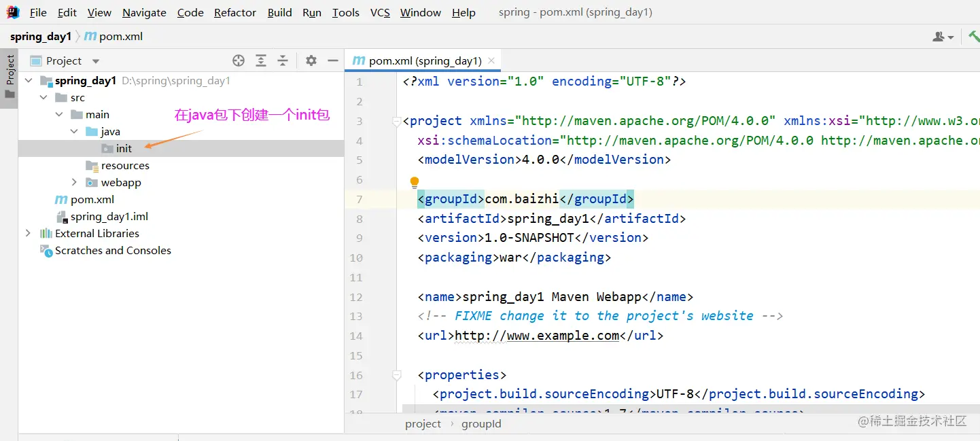Click the green Build hammer icon
The width and height of the screenshot is (980, 441).
973,37
